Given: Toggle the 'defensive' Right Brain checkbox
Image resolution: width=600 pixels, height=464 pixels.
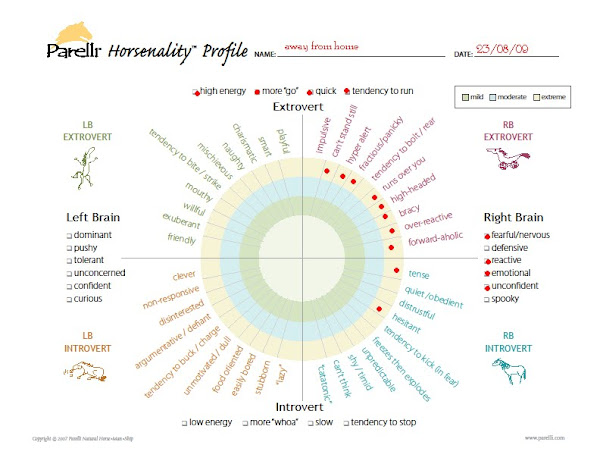Looking at the screenshot, I should (487, 249).
